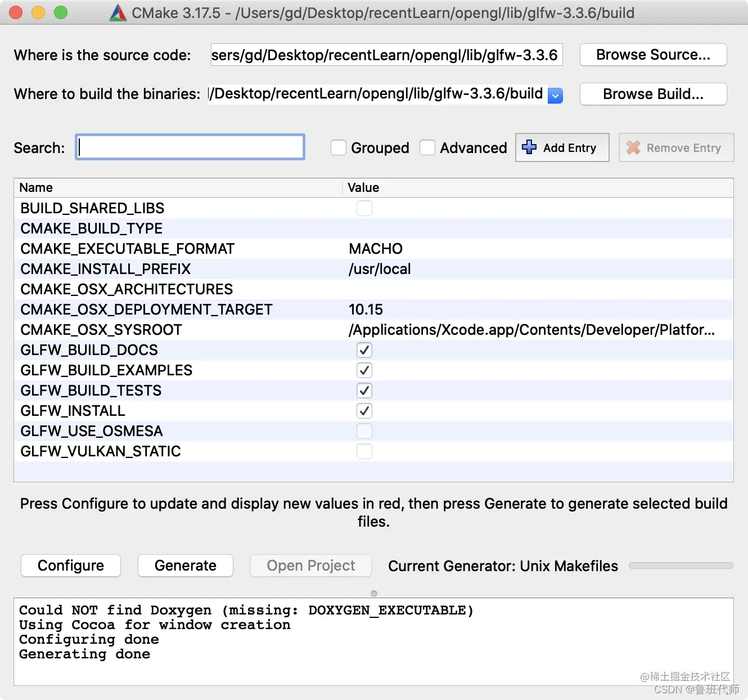This screenshot has width=748, height=700.
Task: Select the CMAKE_OSX_SYSROOT entry name
Action: [x=101, y=330]
